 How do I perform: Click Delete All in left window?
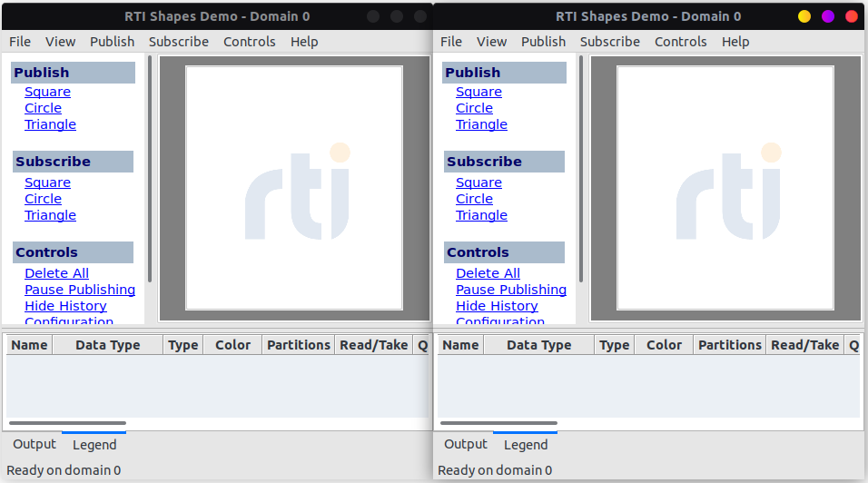[57, 273]
